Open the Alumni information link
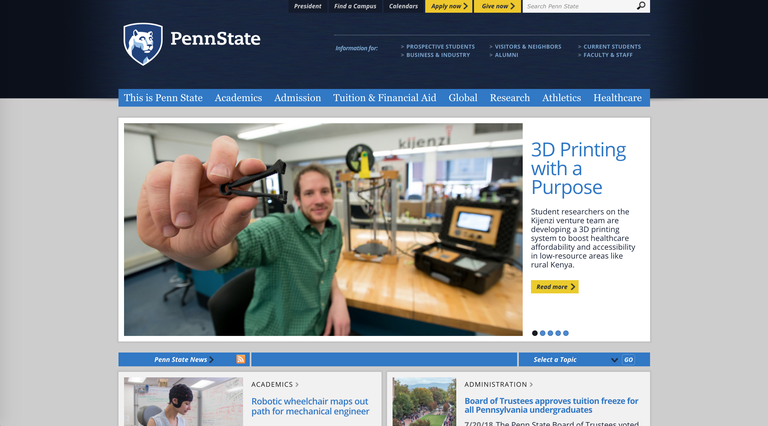Viewport: 768px width, 426px height. click(x=506, y=55)
